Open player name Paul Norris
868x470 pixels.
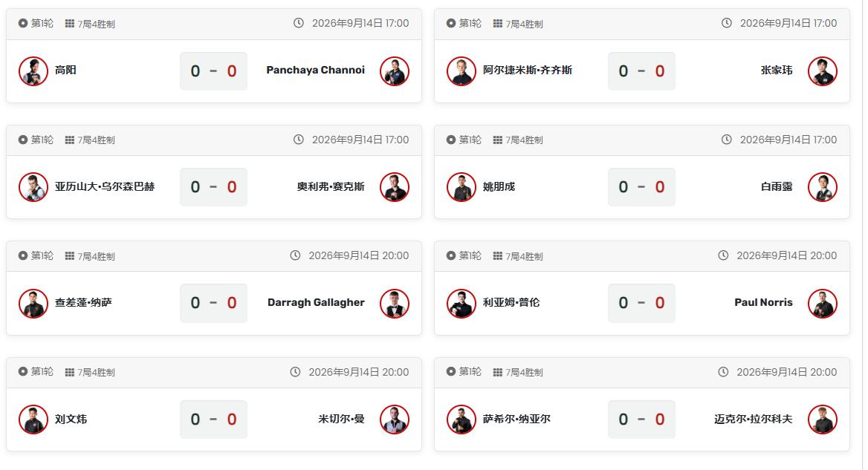[x=763, y=302]
